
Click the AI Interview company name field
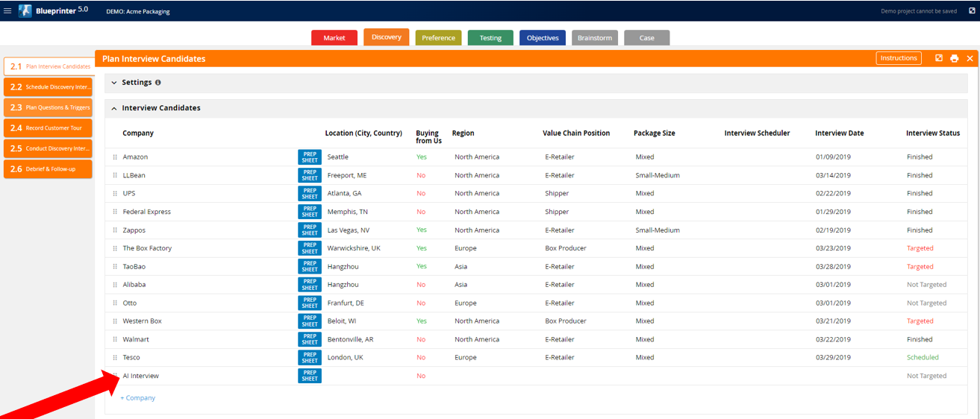pyautogui.click(x=140, y=376)
